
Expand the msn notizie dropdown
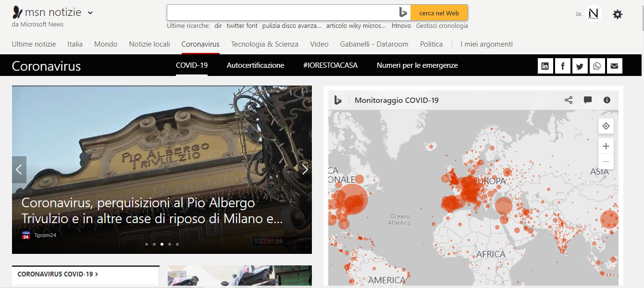coord(90,13)
